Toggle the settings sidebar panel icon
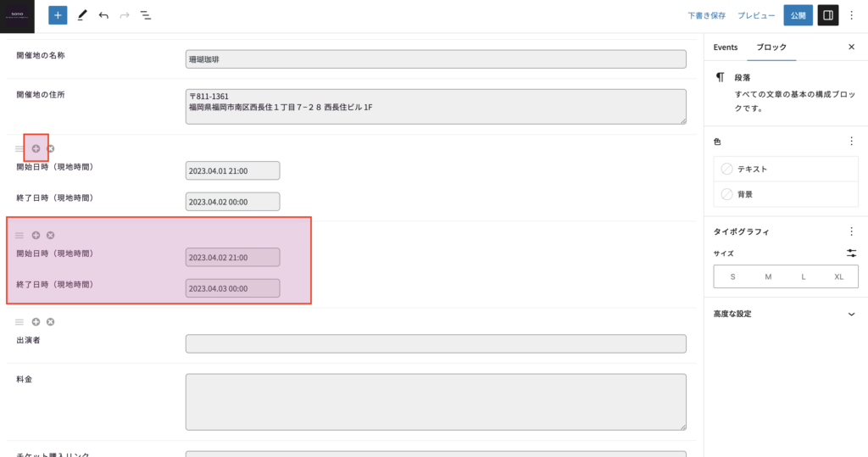868x457 pixels. (828, 15)
